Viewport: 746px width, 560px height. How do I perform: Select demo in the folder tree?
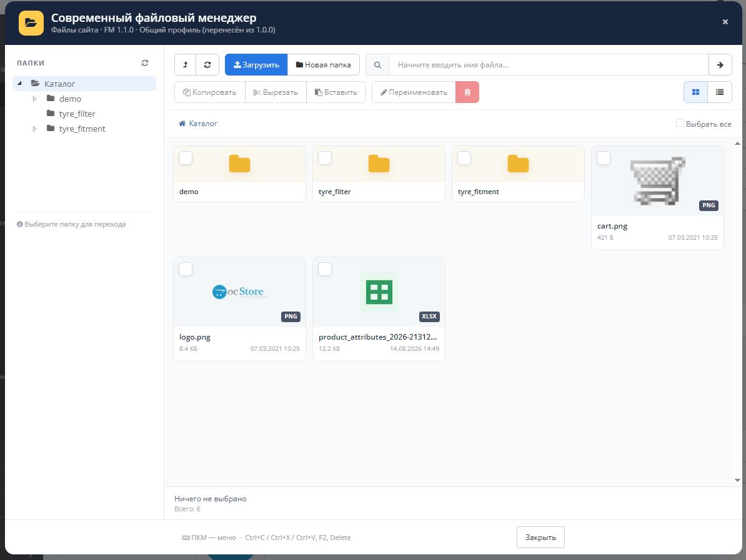pos(70,99)
